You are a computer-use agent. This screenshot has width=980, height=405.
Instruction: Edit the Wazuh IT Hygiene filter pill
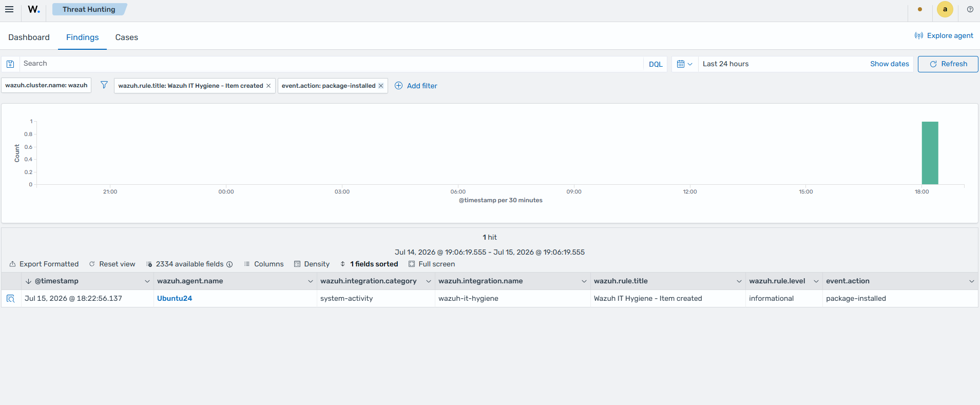tap(190, 86)
